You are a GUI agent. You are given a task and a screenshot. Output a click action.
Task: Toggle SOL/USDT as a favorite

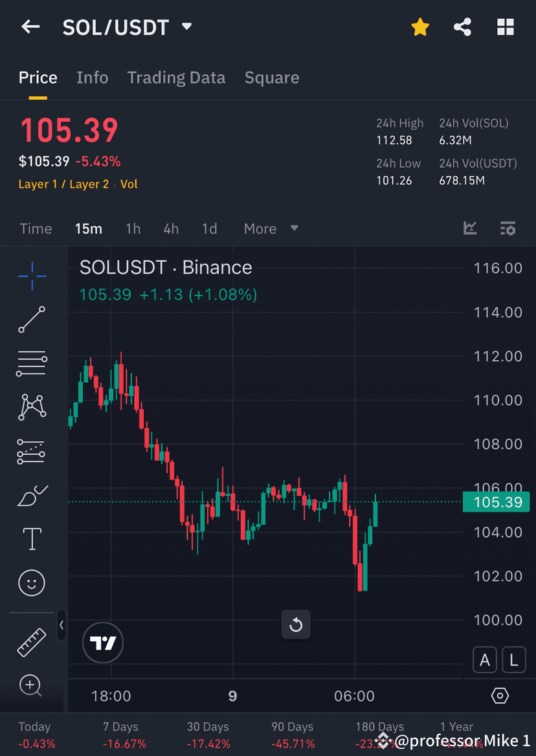pyautogui.click(x=420, y=27)
